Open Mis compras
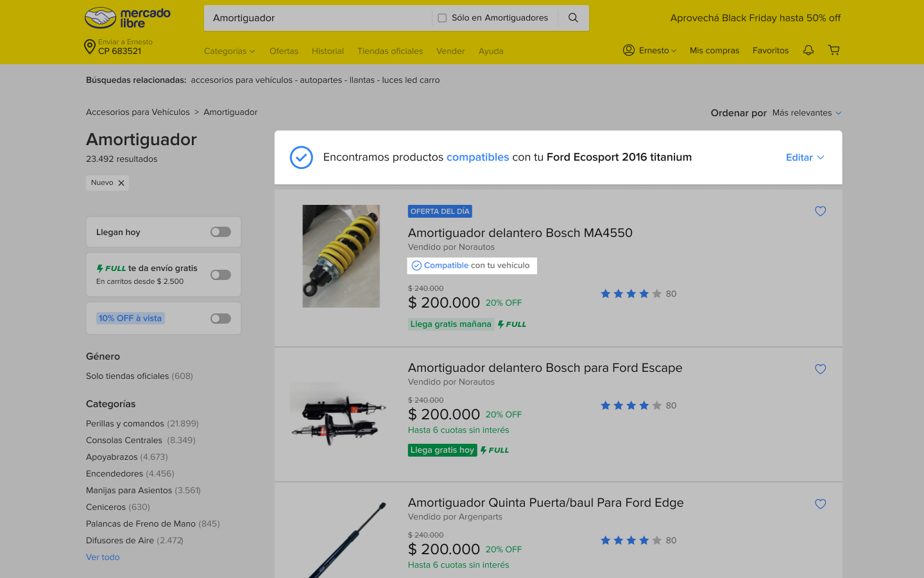Viewport: 924px width, 578px height. pyautogui.click(x=714, y=50)
